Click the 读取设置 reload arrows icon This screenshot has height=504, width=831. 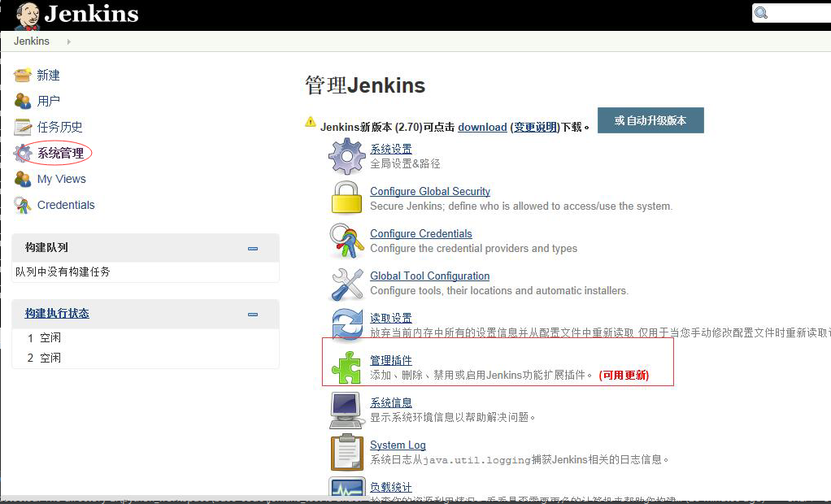(347, 325)
